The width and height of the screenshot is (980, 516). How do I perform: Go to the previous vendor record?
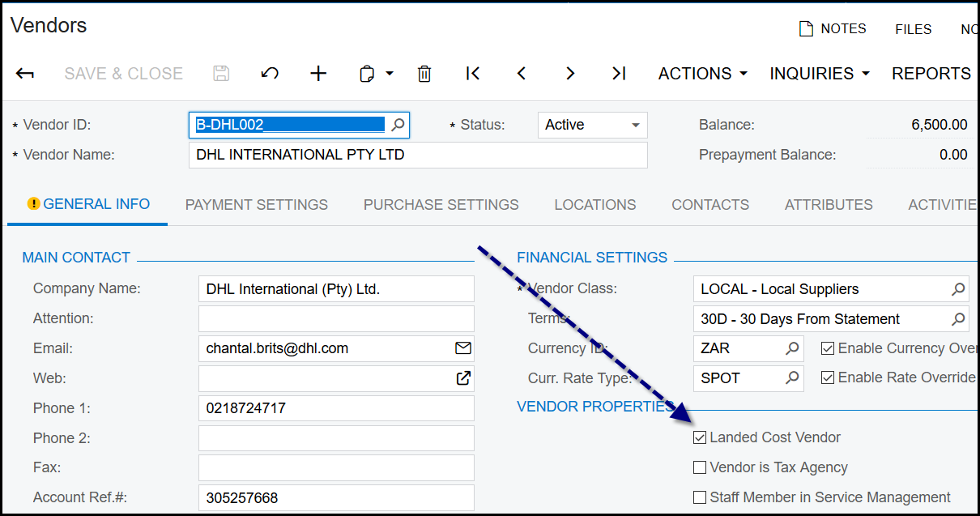tap(522, 74)
